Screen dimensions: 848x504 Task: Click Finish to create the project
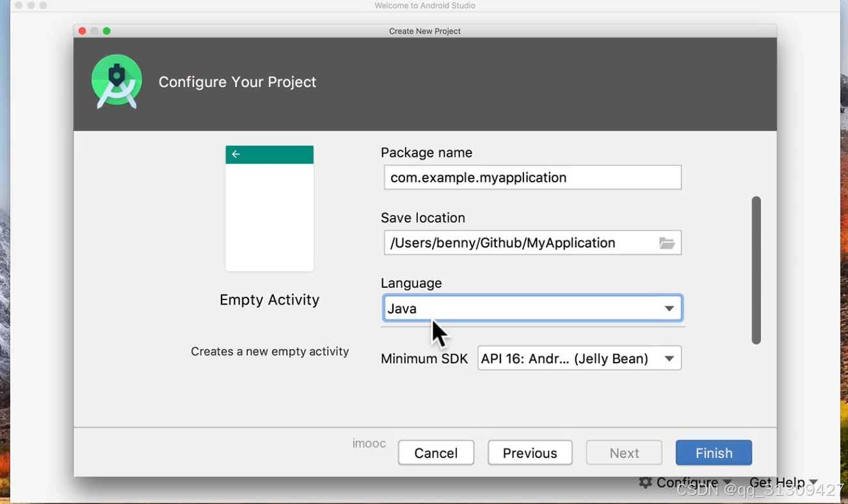(x=713, y=452)
